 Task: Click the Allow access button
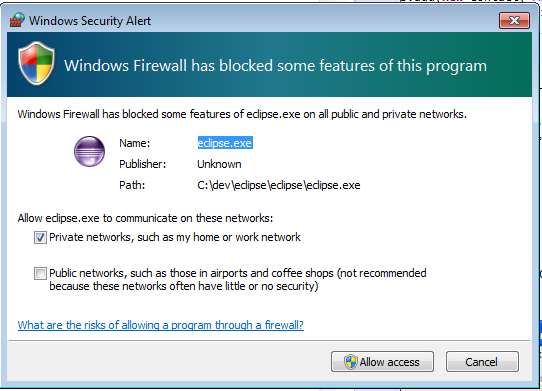coord(382,362)
